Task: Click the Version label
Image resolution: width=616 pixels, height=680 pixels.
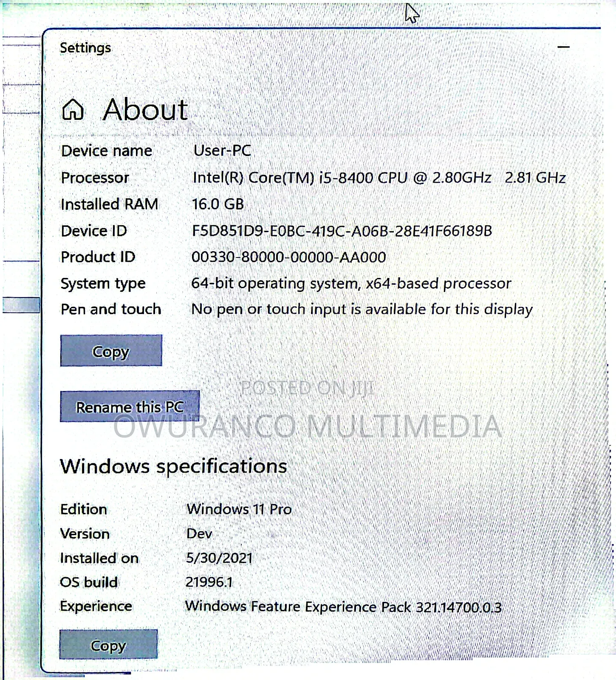Action: pos(85,534)
